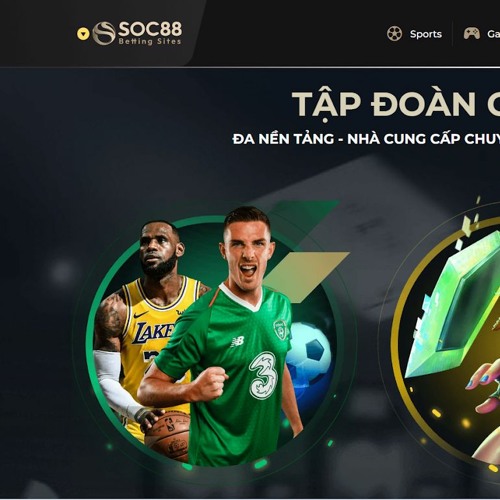The width and height of the screenshot is (500, 500).
Task: Click the orange basketball being dribbled
Action: [x=168, y=436]
